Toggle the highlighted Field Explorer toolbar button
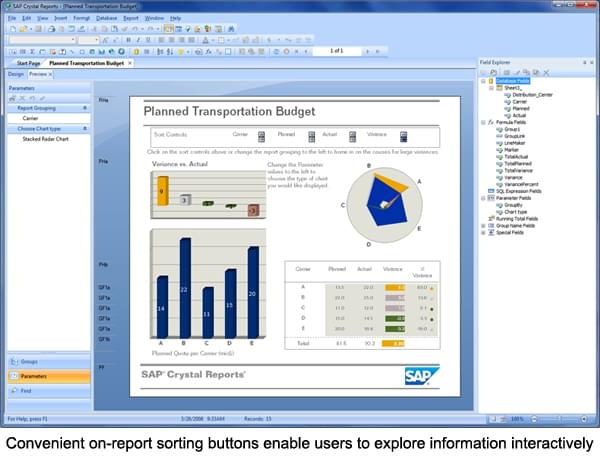The width and height of the screenshot is (600, 457). point(168,29)
